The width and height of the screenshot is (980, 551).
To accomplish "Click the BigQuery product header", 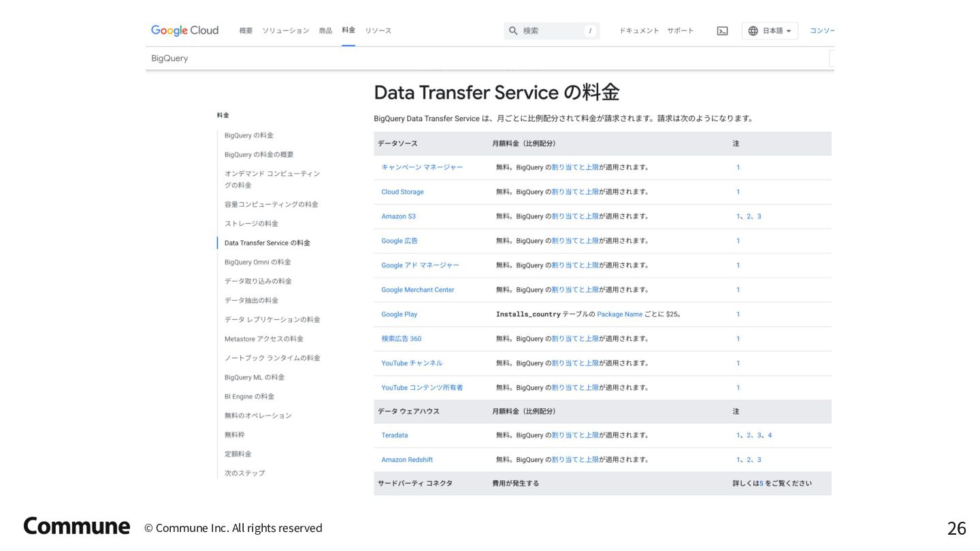I will [x=169, y=59].
